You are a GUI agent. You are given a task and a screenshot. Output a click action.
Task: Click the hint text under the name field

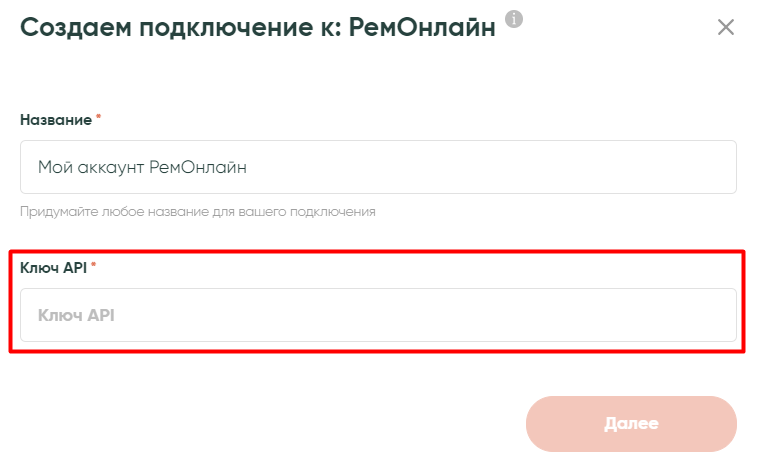(197, 212)
